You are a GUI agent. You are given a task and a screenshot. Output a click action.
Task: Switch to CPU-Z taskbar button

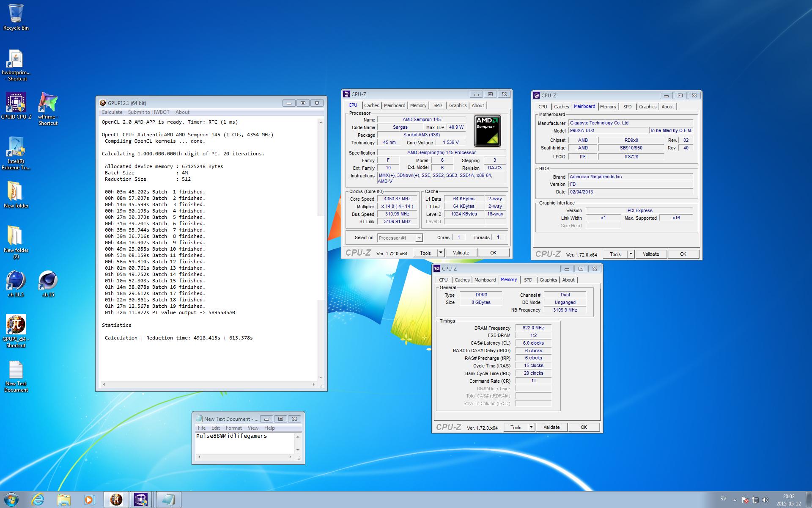[x=141, y=500]
